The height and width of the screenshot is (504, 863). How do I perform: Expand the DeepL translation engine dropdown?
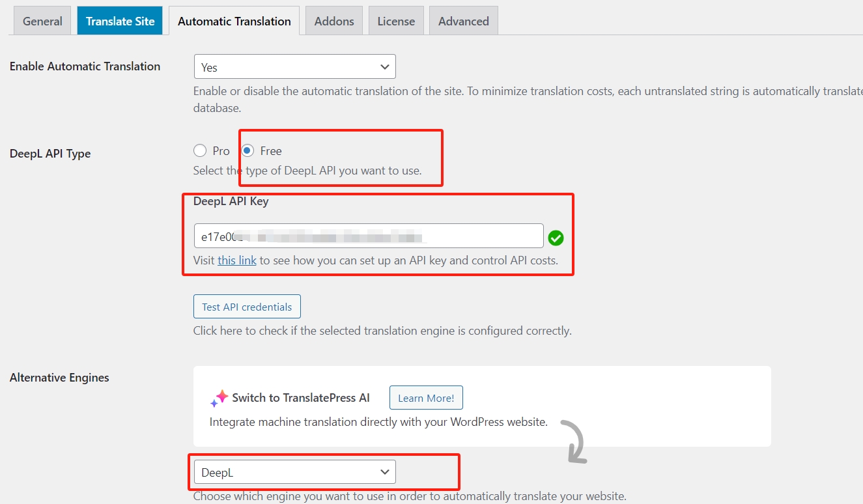point(294,472)
